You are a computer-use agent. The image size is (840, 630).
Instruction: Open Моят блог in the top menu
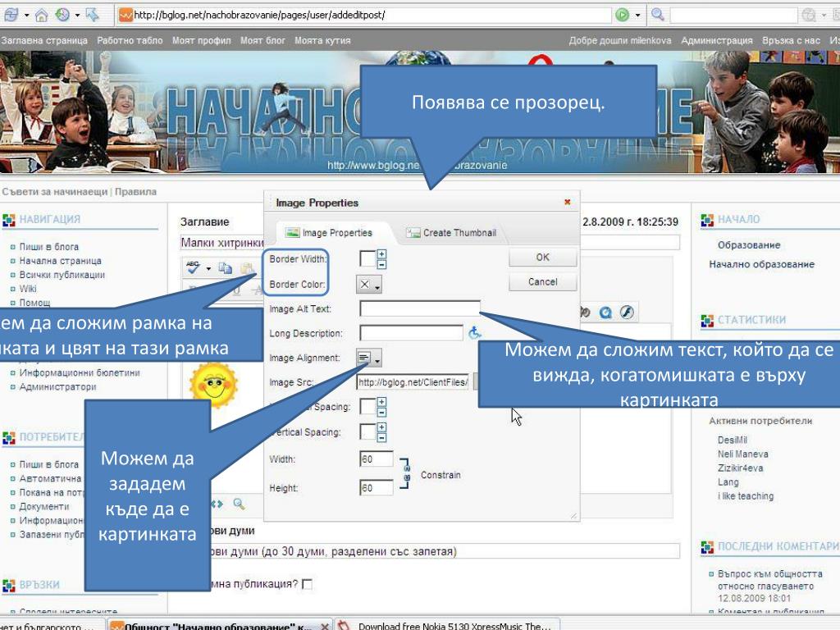tap(262, 40)
